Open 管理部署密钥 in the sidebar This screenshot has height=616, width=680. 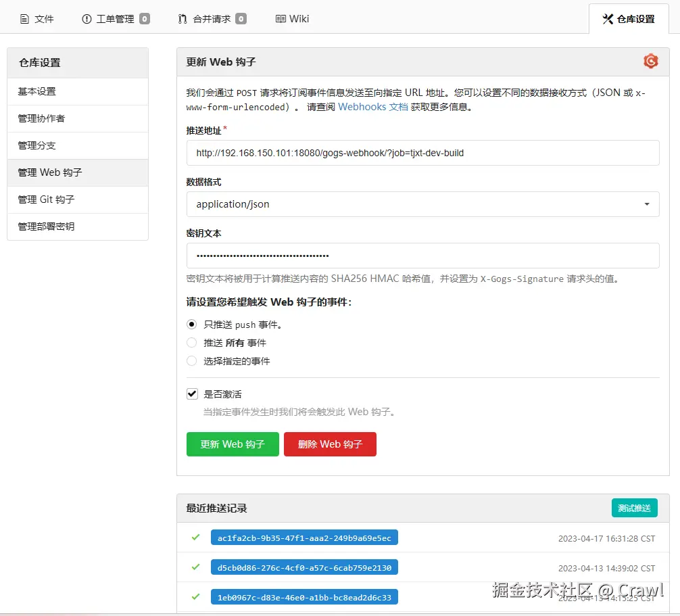click(78, 227)
